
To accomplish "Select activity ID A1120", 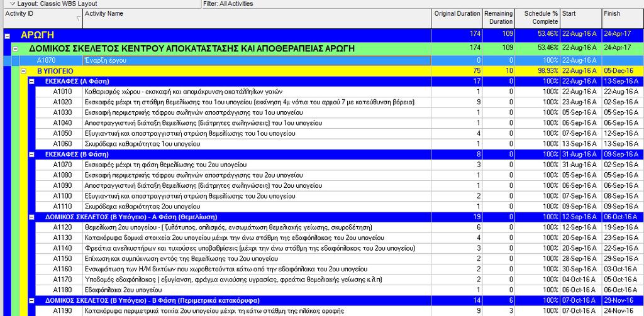I will click(x=62, y=227).
